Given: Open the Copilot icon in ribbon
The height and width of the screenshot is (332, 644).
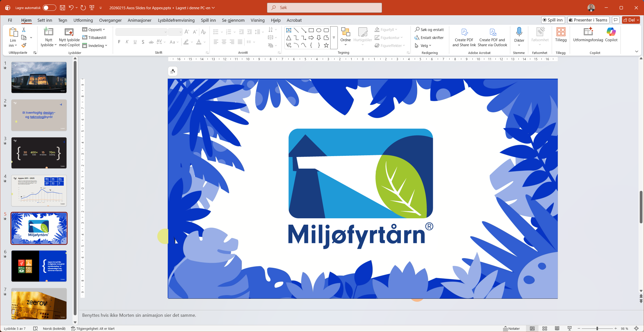Looking at the screenshot, I should click(x=611, y=32).
